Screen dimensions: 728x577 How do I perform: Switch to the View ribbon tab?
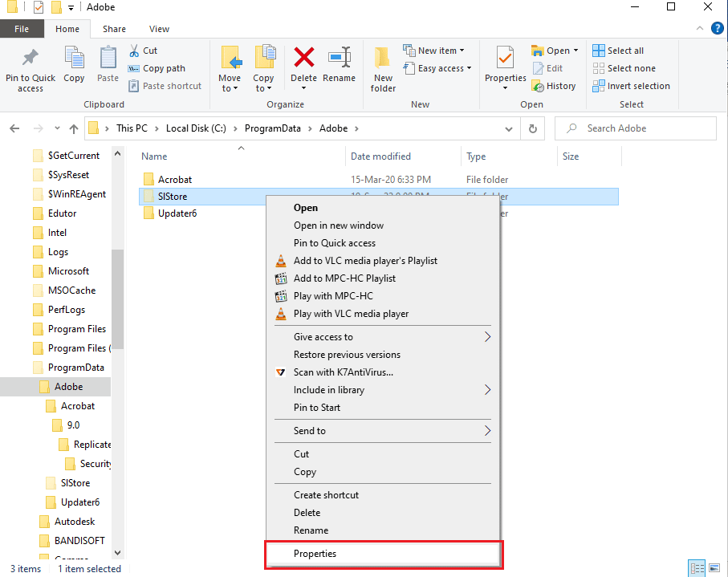159,29
